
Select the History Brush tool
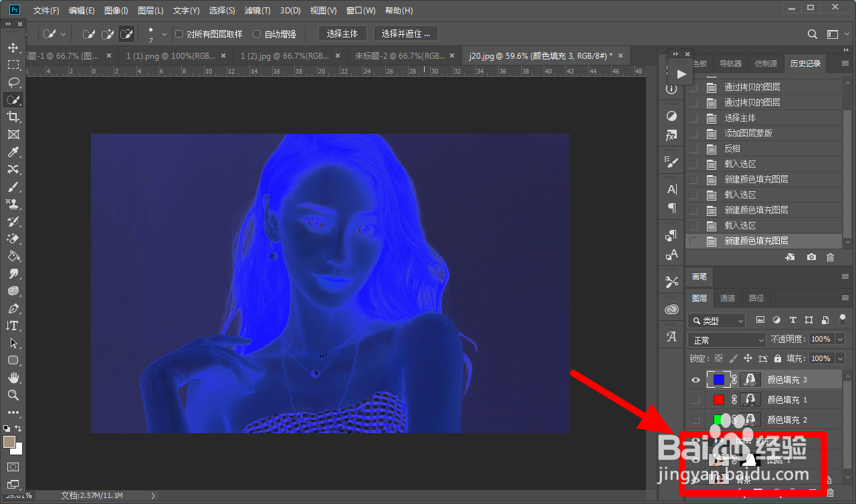(13, 221)
